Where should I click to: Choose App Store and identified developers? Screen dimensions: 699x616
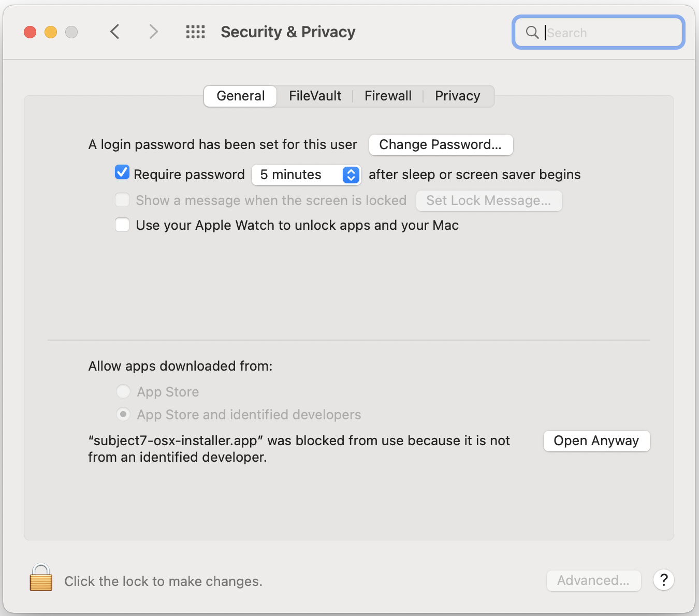pos(123,414)
